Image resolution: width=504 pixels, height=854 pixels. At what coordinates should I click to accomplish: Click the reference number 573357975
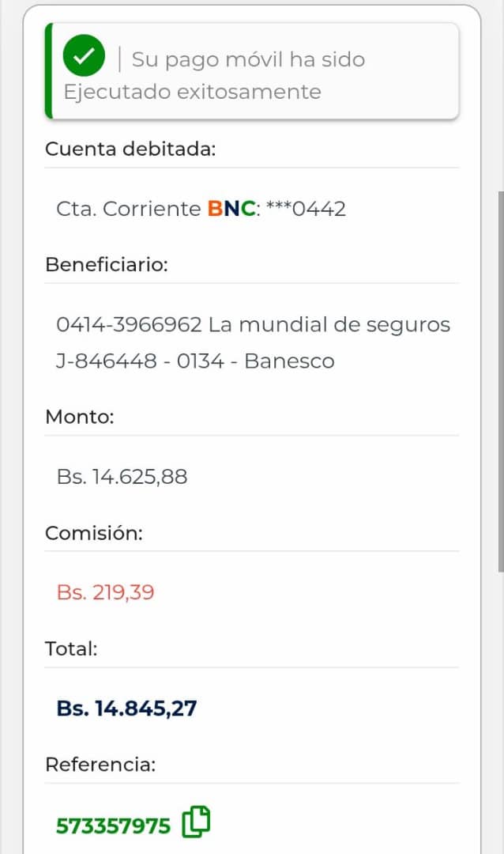pyautogui.click(x=113, y=826)
